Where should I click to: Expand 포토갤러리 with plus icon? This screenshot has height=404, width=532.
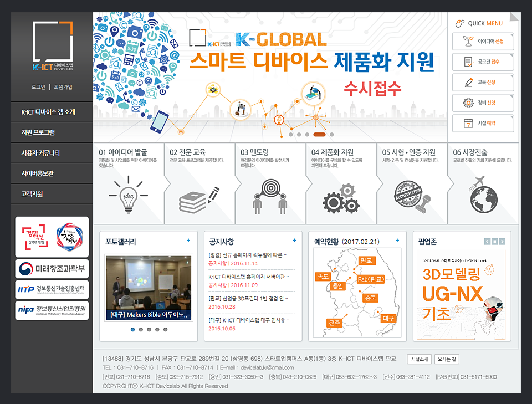tap(188, 241)
